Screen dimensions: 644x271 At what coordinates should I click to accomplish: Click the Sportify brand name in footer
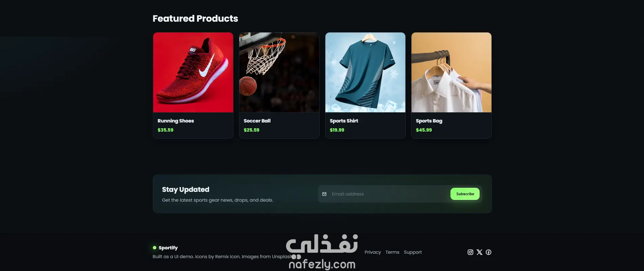(x=168, y=248)
